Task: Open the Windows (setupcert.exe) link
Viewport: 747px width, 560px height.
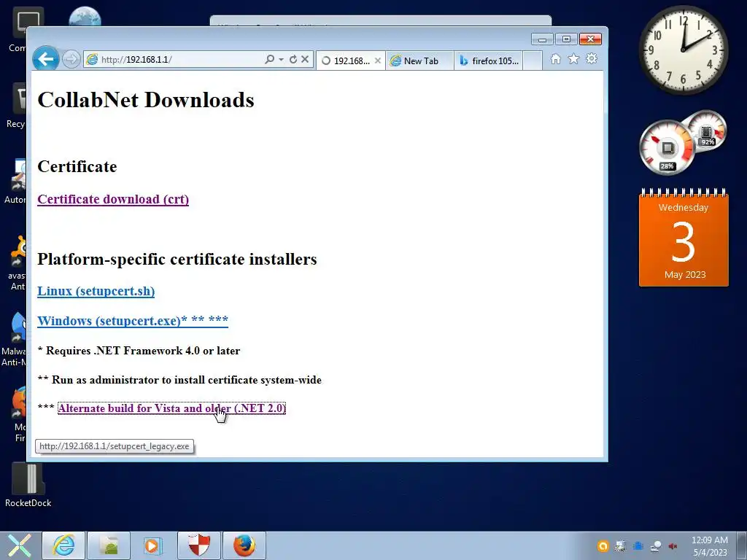Action: (133, 321)
